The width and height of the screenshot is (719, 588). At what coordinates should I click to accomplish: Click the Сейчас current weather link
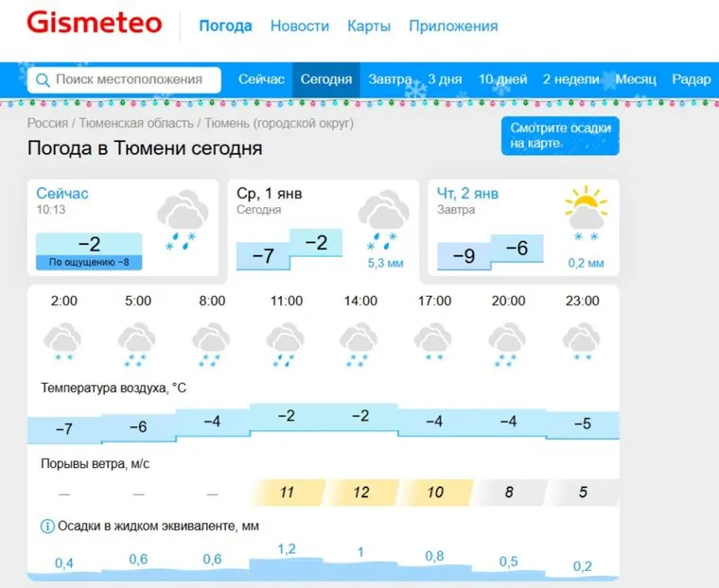click(62, 194)
